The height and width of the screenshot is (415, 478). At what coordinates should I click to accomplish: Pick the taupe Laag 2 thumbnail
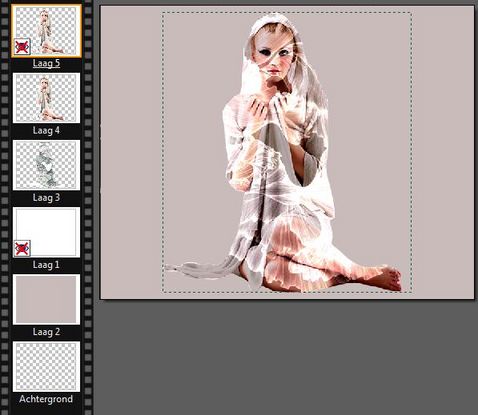(46, 299)
